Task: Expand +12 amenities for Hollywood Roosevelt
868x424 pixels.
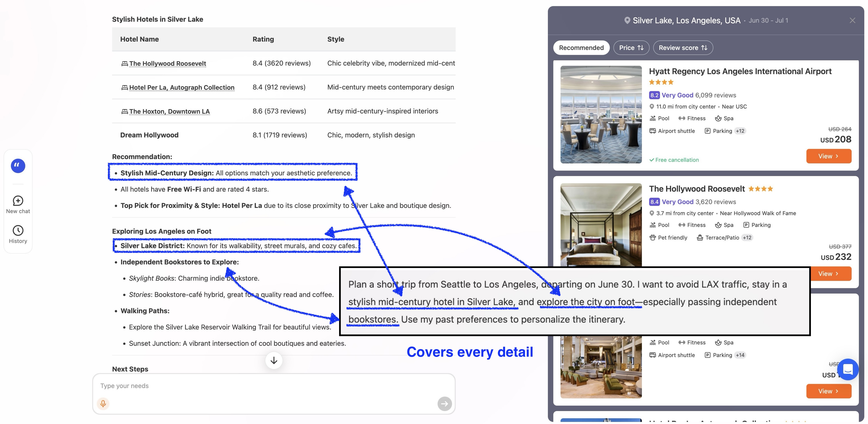Action: tap(747, 238)
